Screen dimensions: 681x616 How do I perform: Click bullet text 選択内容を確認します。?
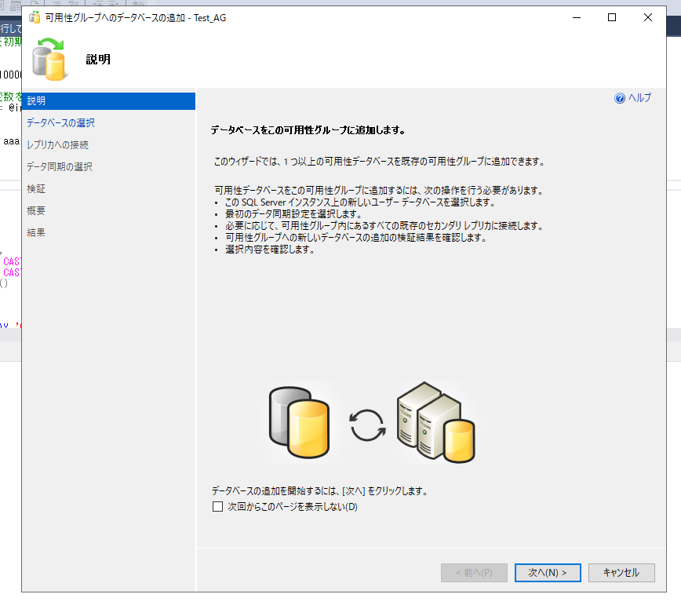coord(270,250)
